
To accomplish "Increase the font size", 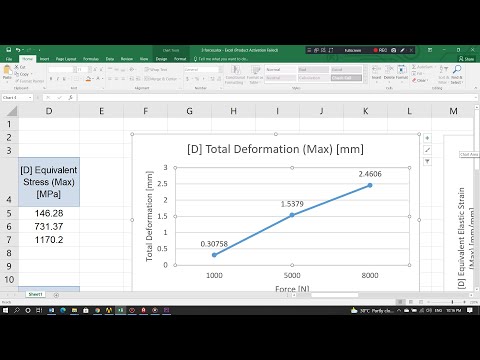I will click(95, 69).
